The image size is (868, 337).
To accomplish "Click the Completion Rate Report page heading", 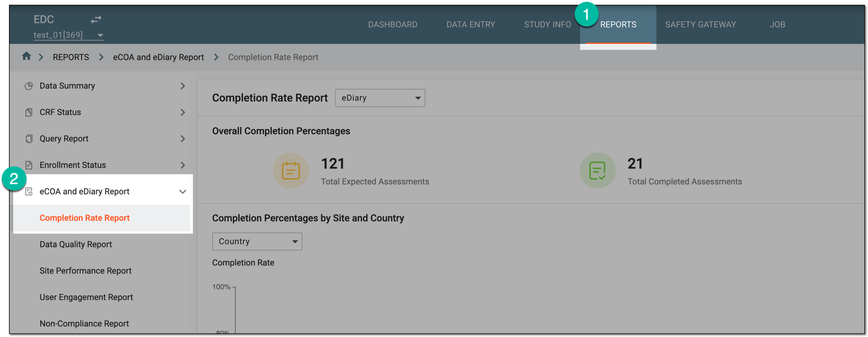I will (270, 98).
